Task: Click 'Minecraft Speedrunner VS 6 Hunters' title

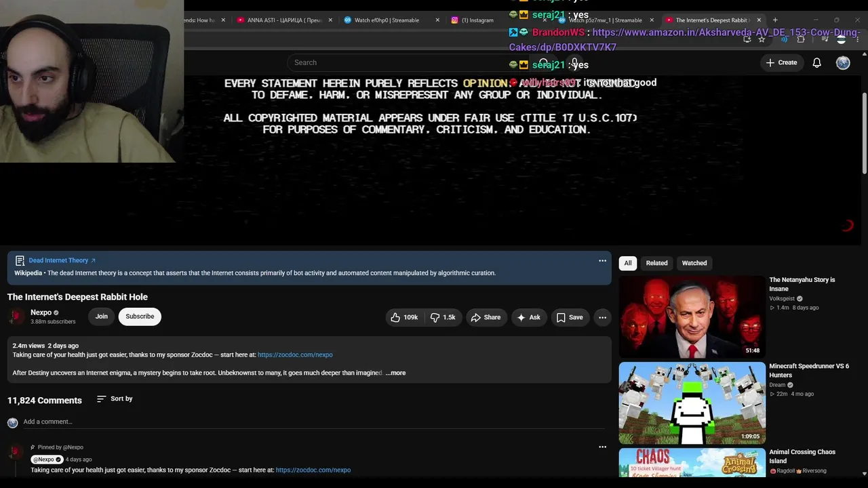Action: point(809,370)
